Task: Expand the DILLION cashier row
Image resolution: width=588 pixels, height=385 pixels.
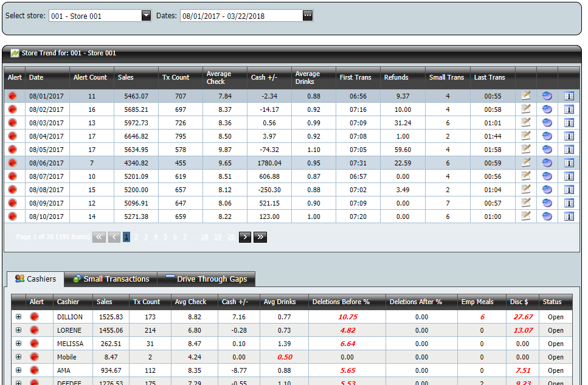Action: point(18,317)
